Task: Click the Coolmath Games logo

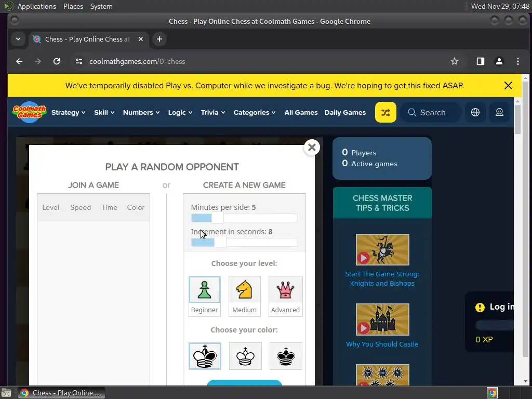Action: coord(30,112)
